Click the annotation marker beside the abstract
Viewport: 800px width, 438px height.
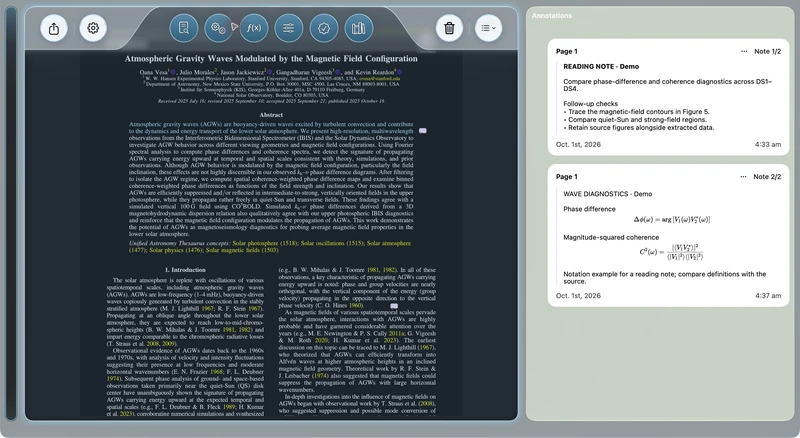[x=422, y=131]
